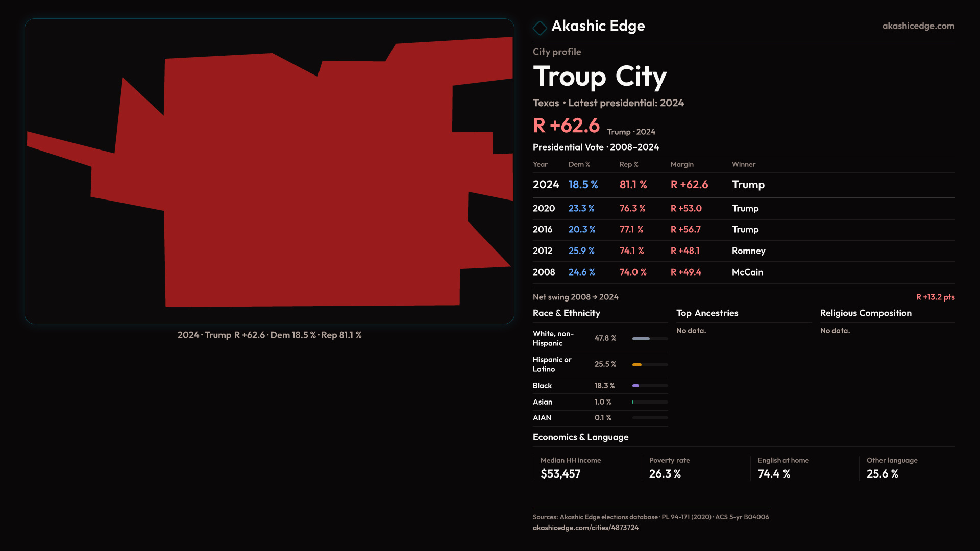The image size is (980, 551).
Task: Click the Akashic Edge diamond logo icon
Action: [x=540, y=28]
